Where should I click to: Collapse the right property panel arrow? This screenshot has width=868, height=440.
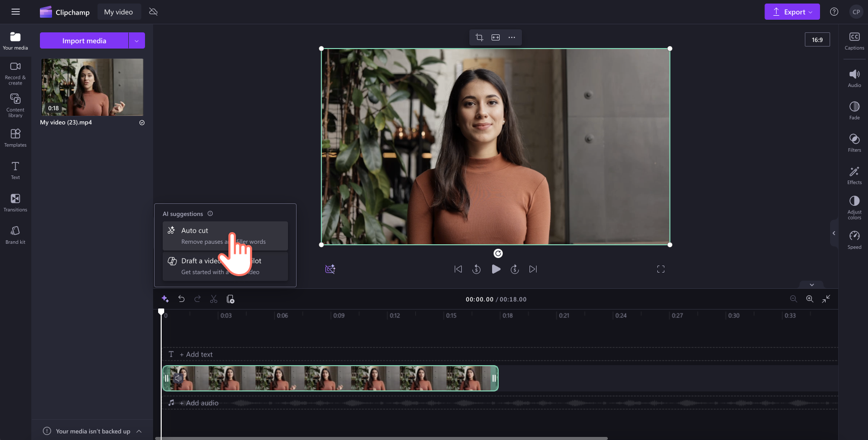[x=834, y=233]
